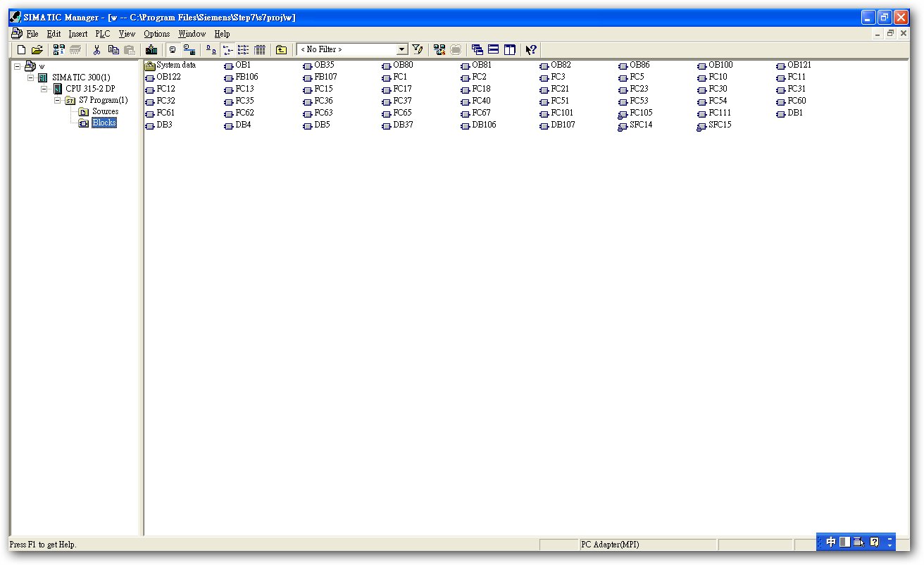Open Accessible Nodes from the toolbar
This screenshot has width=924, height=565.
coord(59,49)
